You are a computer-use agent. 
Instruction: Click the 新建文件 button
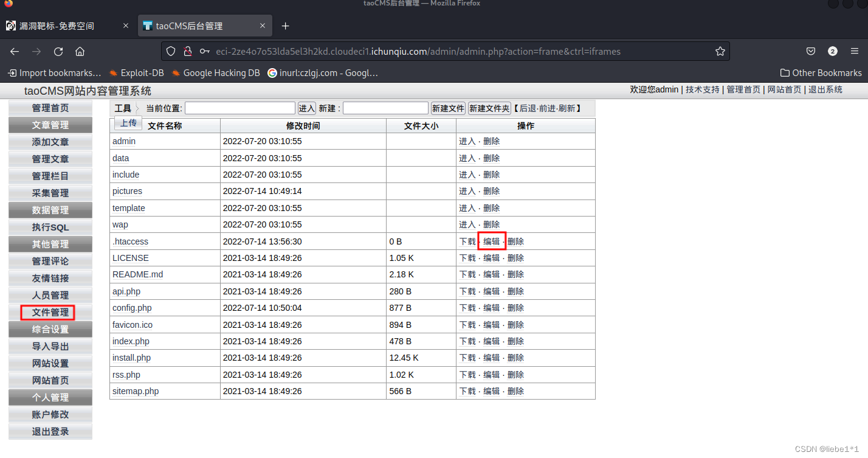point(448,108)
